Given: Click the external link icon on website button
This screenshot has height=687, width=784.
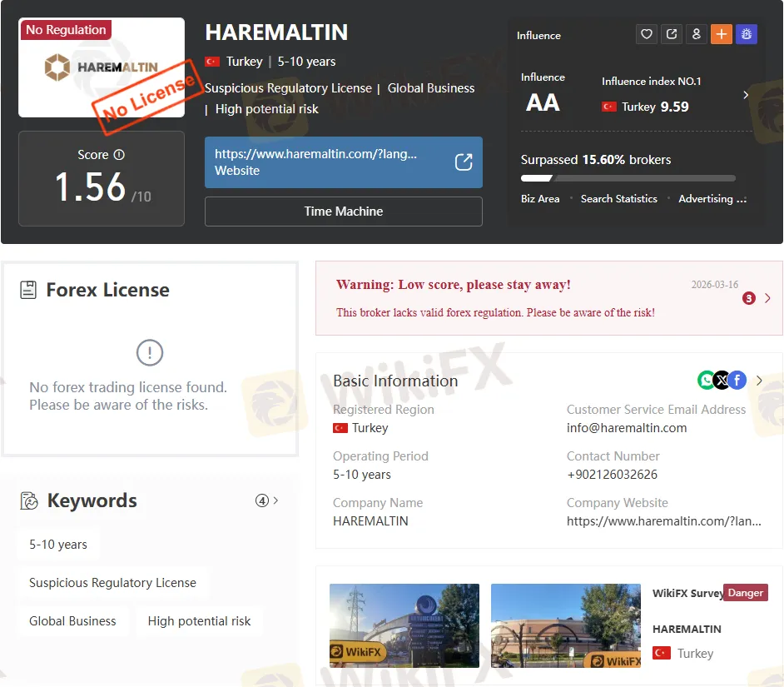Looking at the screenshot, I should pos(464,162).
